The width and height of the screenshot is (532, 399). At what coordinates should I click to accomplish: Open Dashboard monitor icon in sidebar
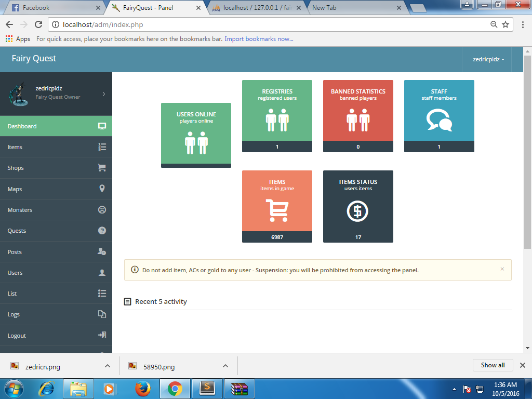[x=102, y=126]
